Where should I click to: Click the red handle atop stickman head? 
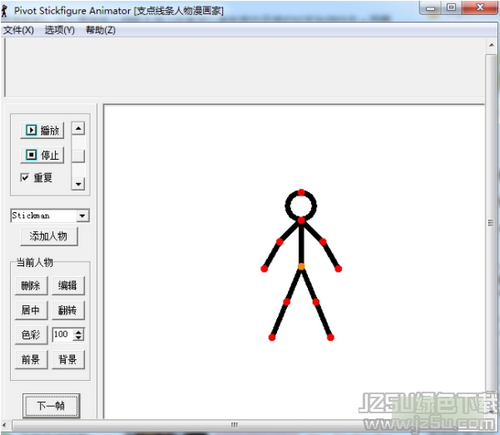tap(301, 192)
